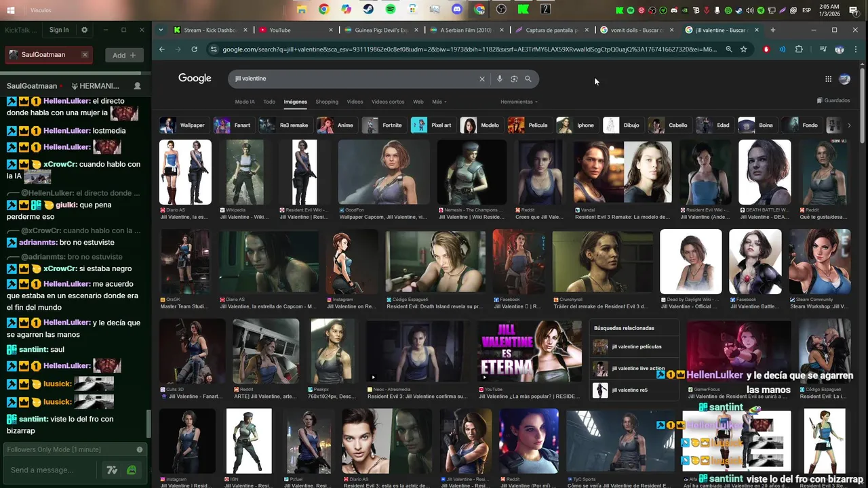Go back in Chrome
The height and width of the screenshot is (488, 868).
(x=162, y=49)
